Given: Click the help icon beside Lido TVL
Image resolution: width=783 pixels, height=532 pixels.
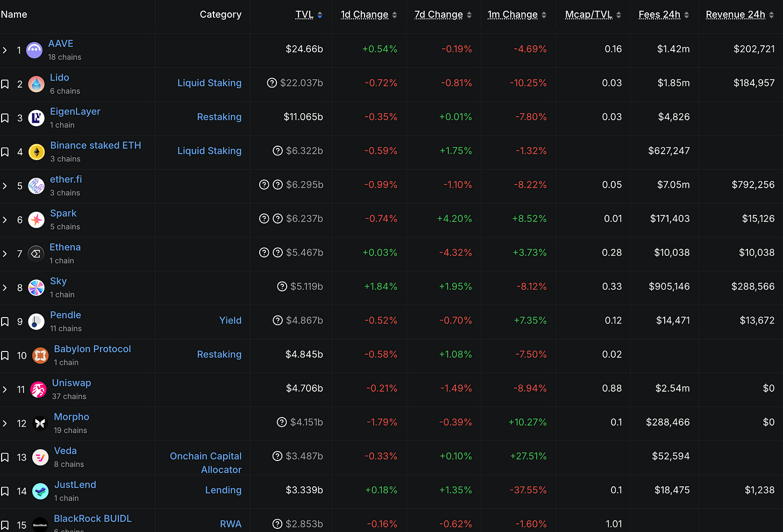Looking at the screenshot, I should (272, 83).
